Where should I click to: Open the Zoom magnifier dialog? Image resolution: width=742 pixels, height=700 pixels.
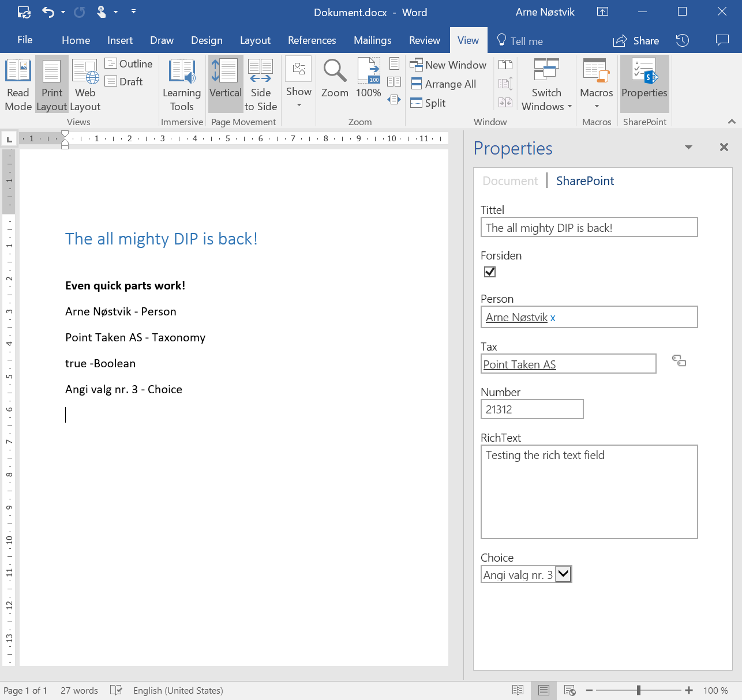point(335,79)
